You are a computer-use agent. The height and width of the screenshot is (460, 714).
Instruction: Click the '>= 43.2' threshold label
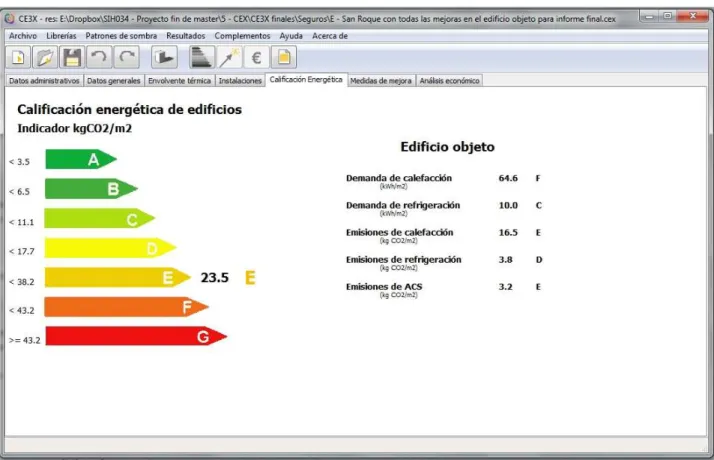[x=25, y=340]
